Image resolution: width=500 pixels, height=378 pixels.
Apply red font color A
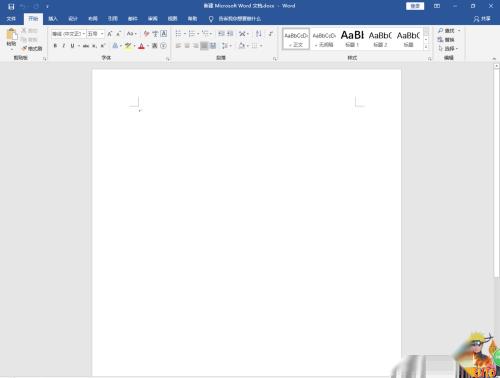point(141,46)
